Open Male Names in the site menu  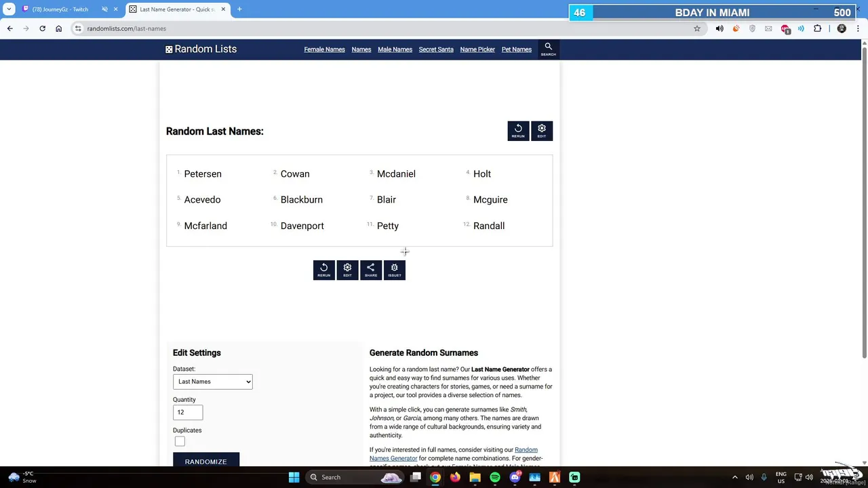coord(395,49)
